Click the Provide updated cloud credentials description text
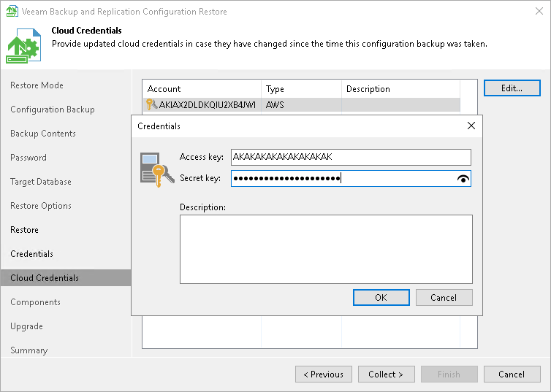The height and width of the screenshot is (392, 551). tap(270, 44)
